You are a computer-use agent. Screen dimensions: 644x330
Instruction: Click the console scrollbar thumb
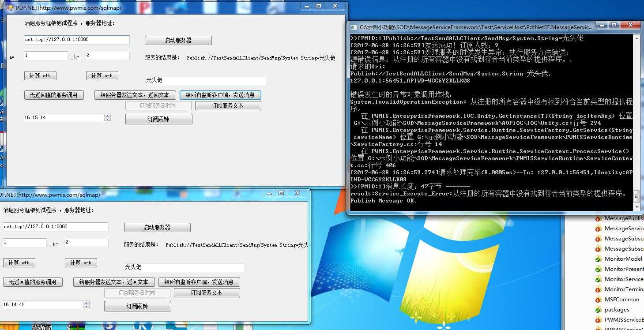click(x=636, y=196)
